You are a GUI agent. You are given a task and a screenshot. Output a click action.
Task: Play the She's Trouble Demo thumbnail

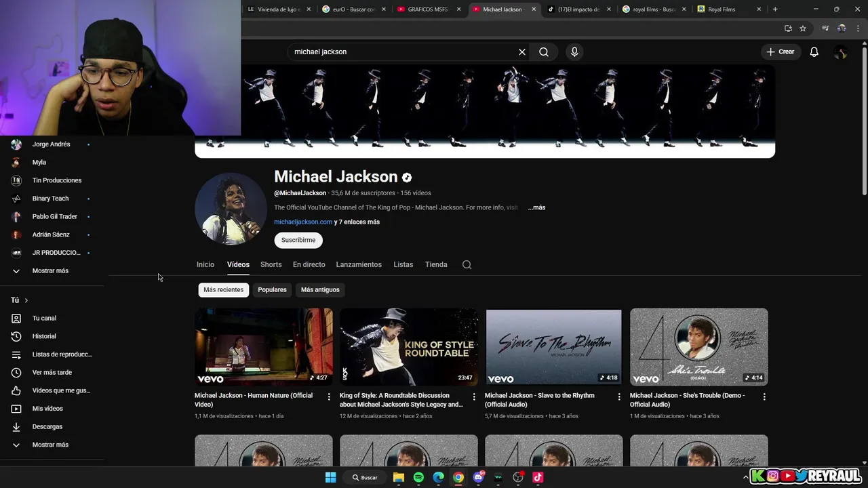tap(699, 347)
